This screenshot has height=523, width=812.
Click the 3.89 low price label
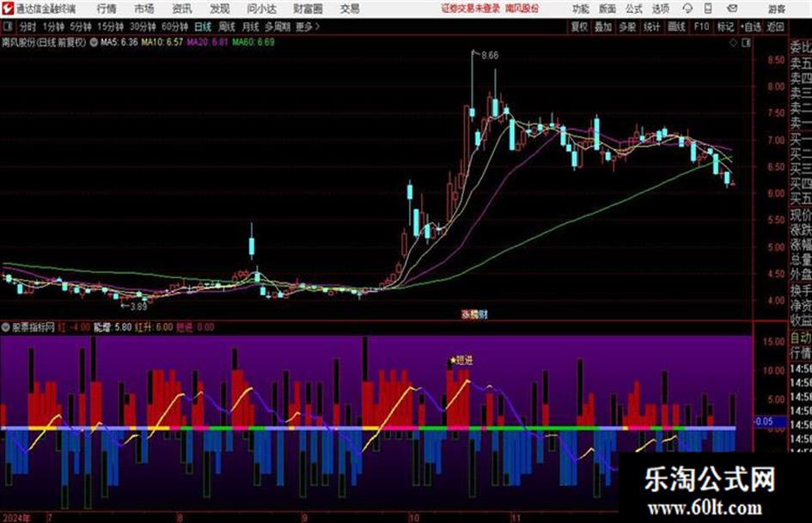click(x=137, y=307)
